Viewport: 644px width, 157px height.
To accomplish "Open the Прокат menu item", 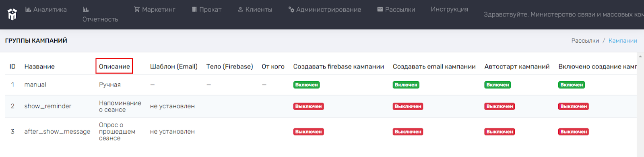I will tap(206, 9).
